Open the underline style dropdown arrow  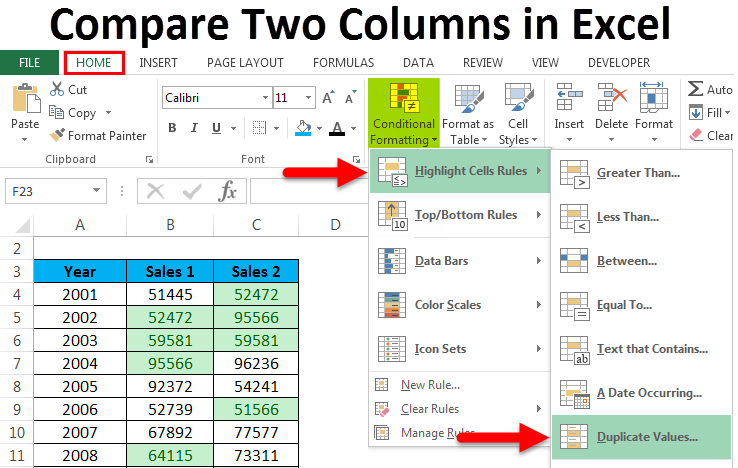click(233, 128)
